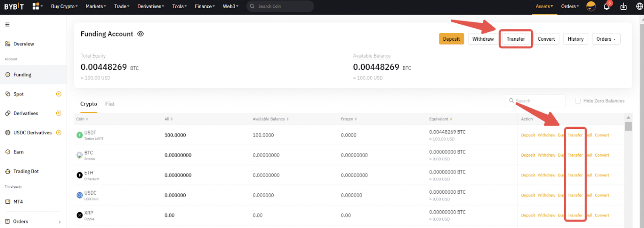Click the transfer arrow beside USDC Derivatives
This screenshot has height=228, width=644.
coord(59,133)
